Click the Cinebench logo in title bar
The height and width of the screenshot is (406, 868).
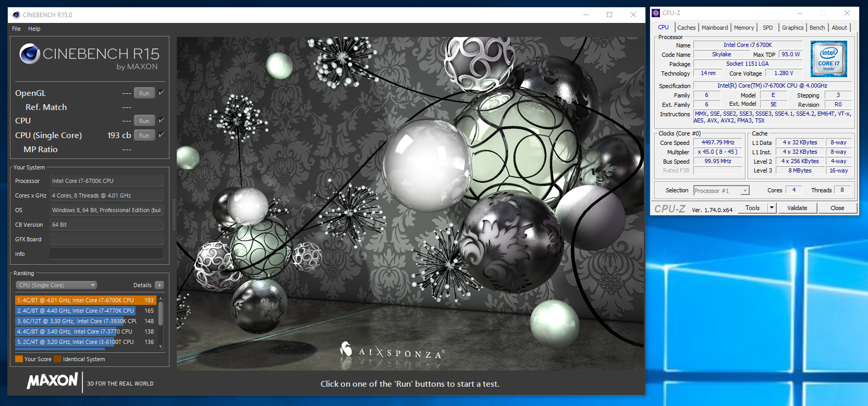(16, 15)
